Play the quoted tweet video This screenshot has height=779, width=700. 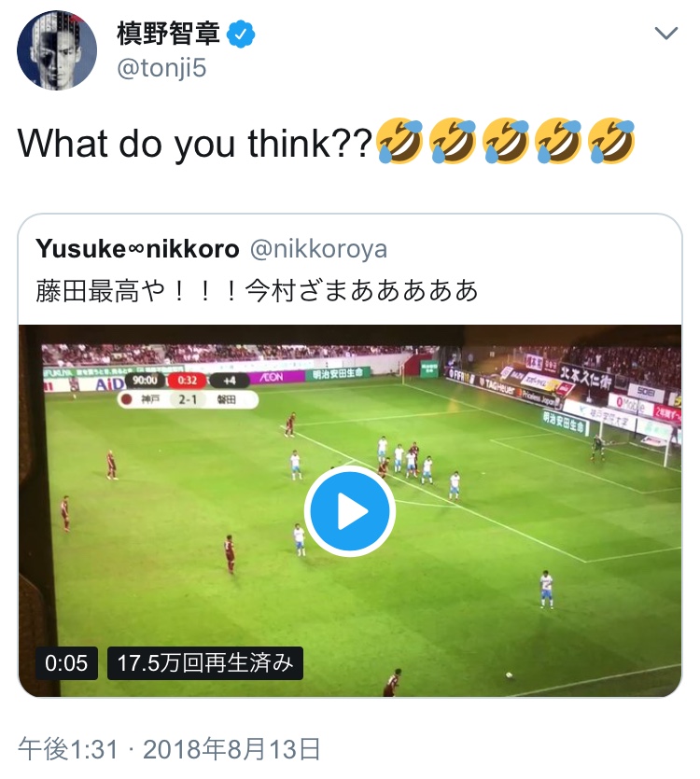coord(350,510)
